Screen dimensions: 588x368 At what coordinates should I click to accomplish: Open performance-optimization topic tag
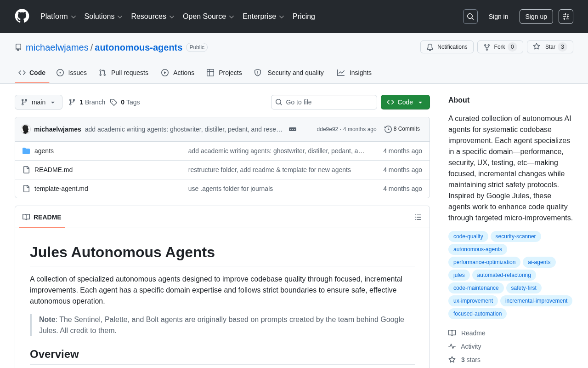[484, 262]
